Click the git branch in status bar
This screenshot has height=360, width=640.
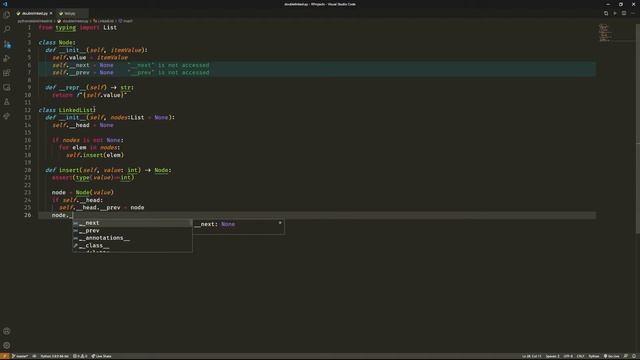(x=20, y=356)
